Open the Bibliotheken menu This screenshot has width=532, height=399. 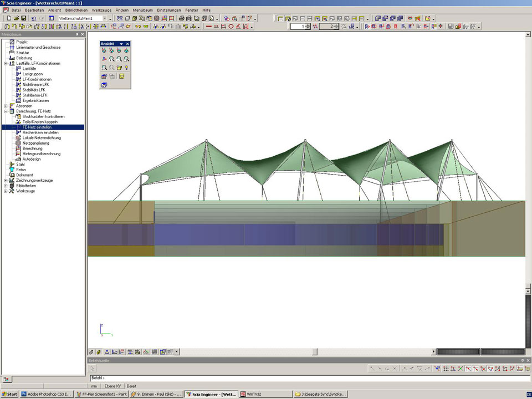[75, 10]
